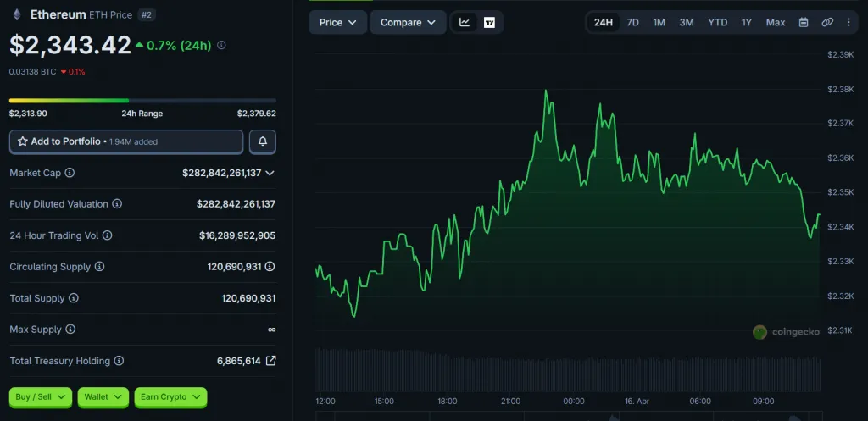Click info icon next to Total Treasury Holding
868x421 pixels.
tap(119, 361)
